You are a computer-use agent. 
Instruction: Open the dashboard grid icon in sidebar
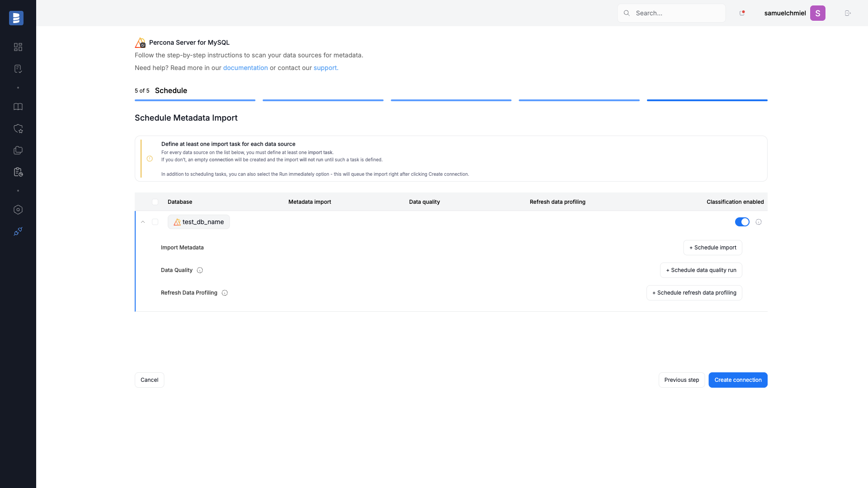(x=18, y=47)
